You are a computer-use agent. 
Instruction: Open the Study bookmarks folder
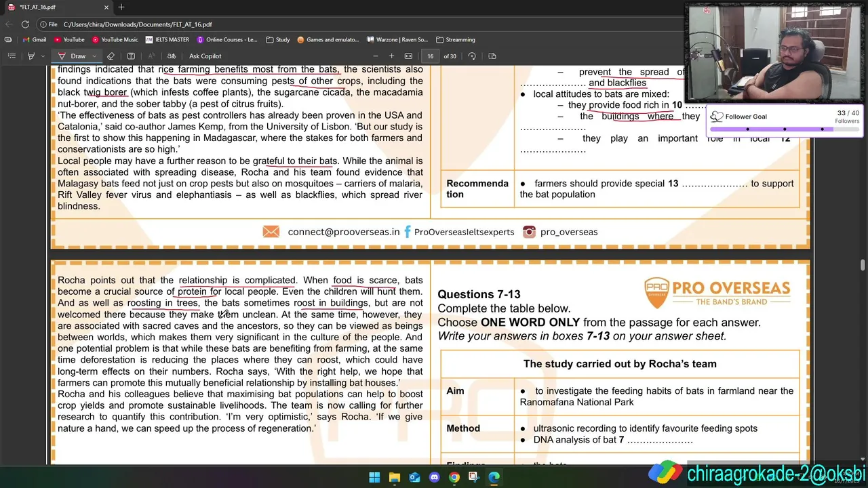[278, 39]
